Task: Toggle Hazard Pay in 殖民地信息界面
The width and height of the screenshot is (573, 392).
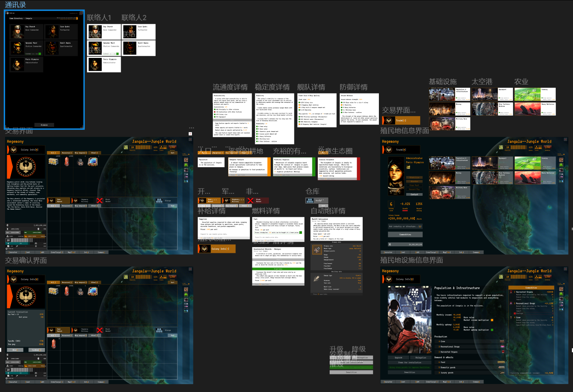Action: tap(414, 190)
